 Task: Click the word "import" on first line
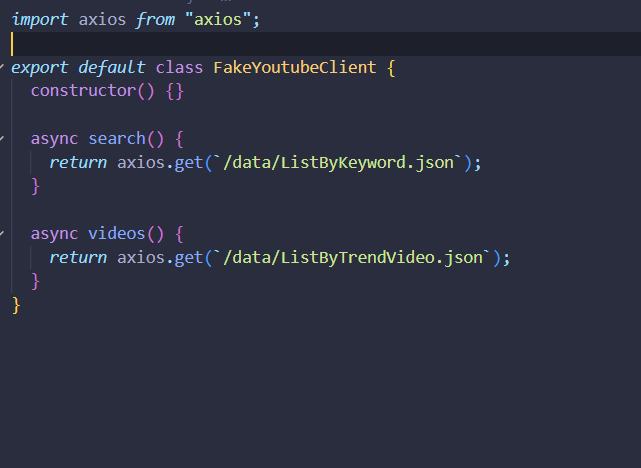point(40,20)
